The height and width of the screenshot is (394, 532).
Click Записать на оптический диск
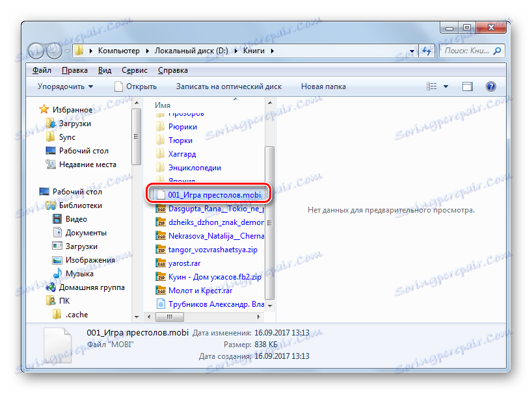(229, 86)
